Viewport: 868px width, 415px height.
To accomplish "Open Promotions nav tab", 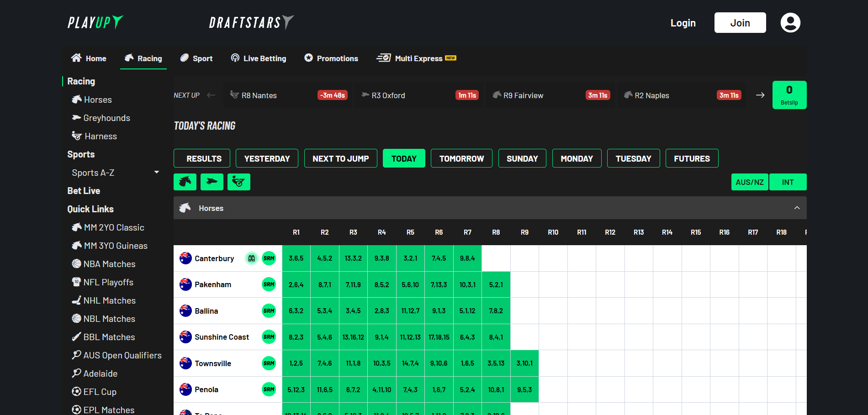I will tap(331, 58).
